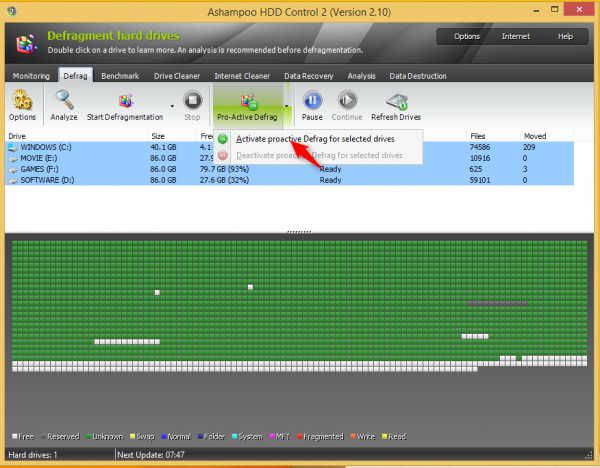600x468 pixels.
Task: Select the GAMES (F:) drive row
Action: [289, 169]
